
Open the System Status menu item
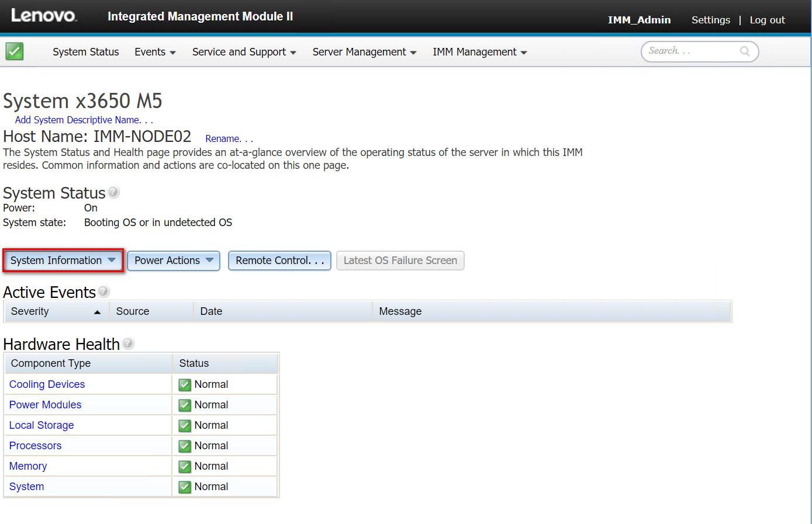86,52
